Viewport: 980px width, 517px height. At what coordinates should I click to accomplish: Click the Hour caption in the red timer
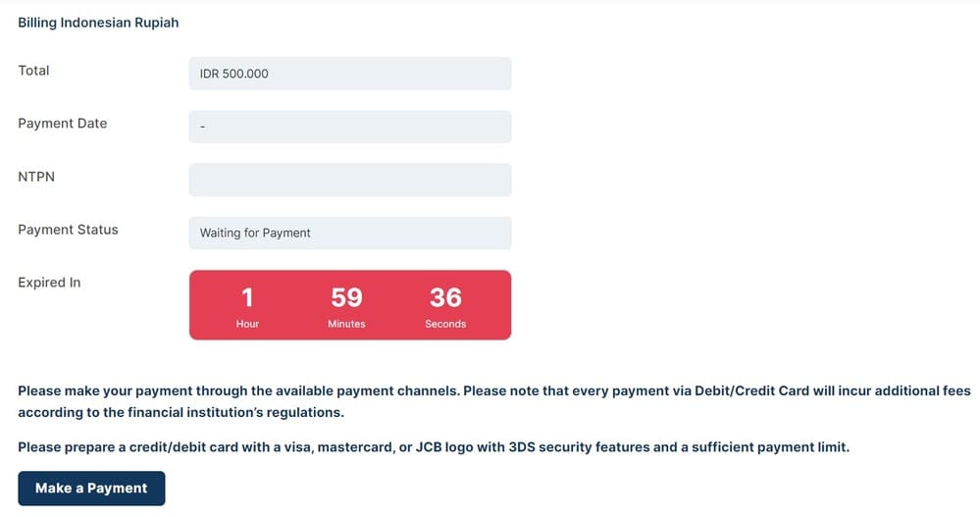coord(247,324)
